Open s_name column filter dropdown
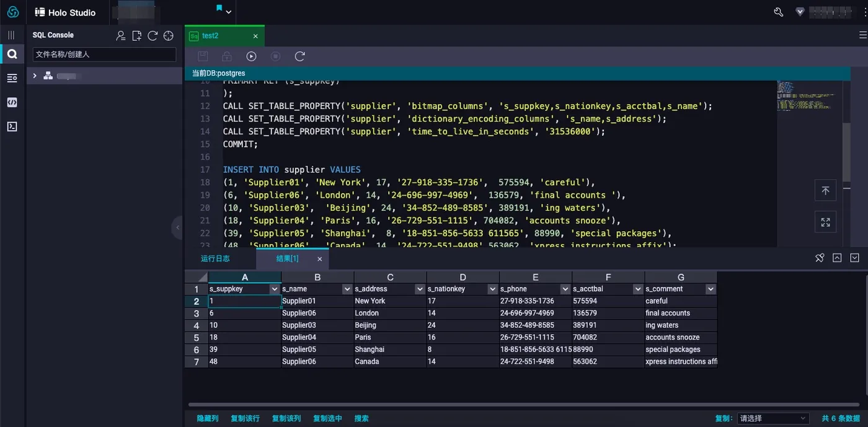This screenshot has height=427, width=868. tap(347, 289)
